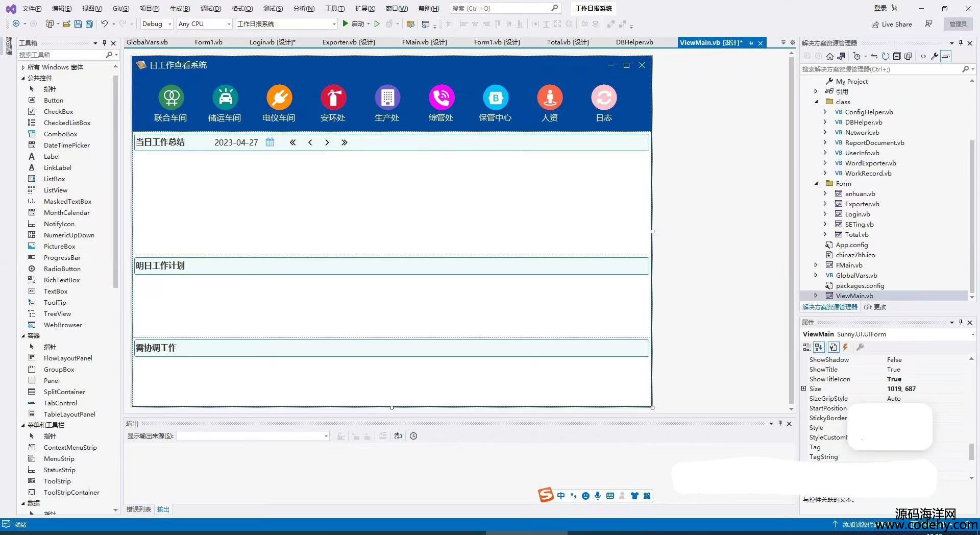Click the Live Share button
This screenshot has height=535, width=980.
click(x=892, y=24)
